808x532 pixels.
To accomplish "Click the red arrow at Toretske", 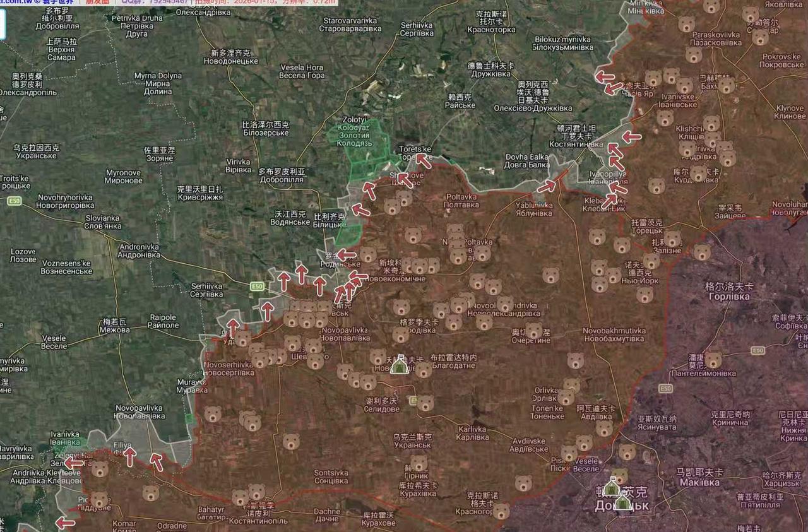I will [x=424, y=161].
